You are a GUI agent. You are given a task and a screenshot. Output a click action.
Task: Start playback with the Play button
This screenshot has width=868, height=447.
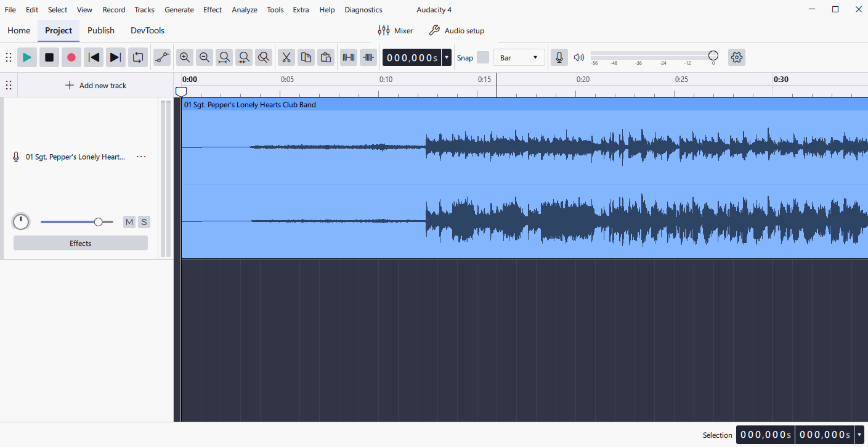click(27, 57)
